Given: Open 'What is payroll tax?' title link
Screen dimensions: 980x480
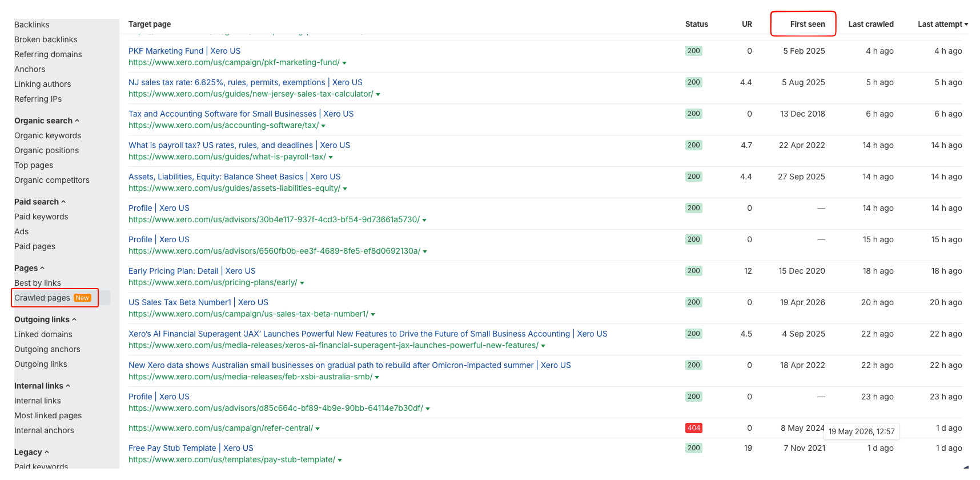Looking at the screenshot, I should pos(239,145).
